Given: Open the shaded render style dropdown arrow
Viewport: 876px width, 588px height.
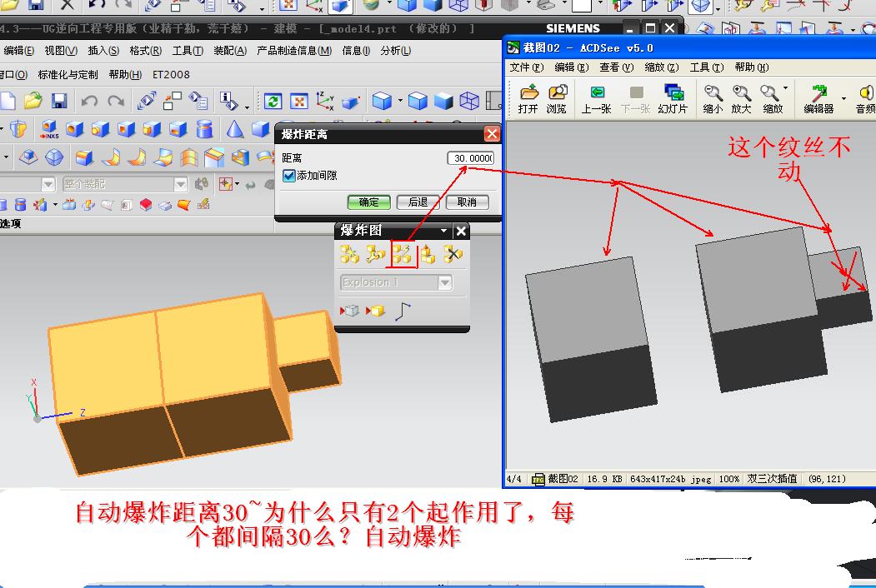Looking at the screenshot, I should (x=401, y=101).
